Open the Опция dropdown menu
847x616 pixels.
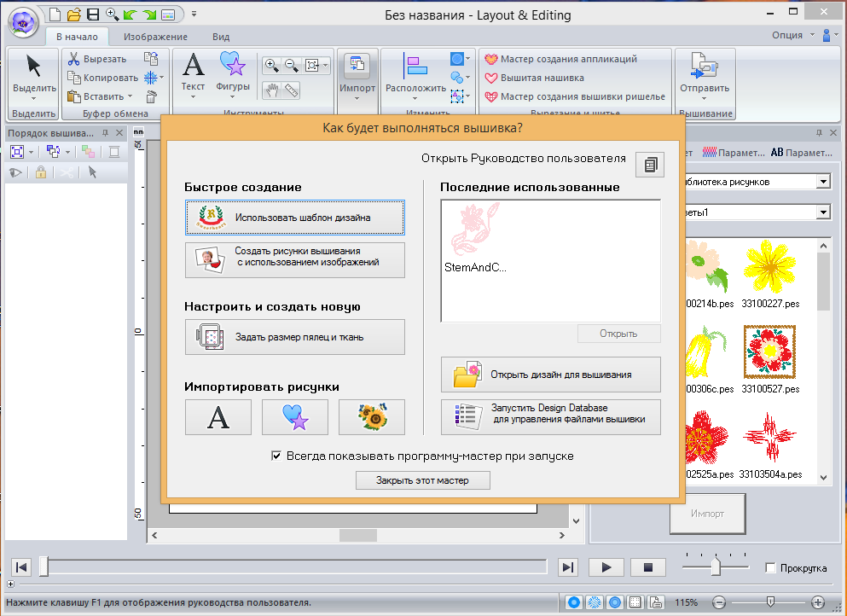(x=793, y=35)
